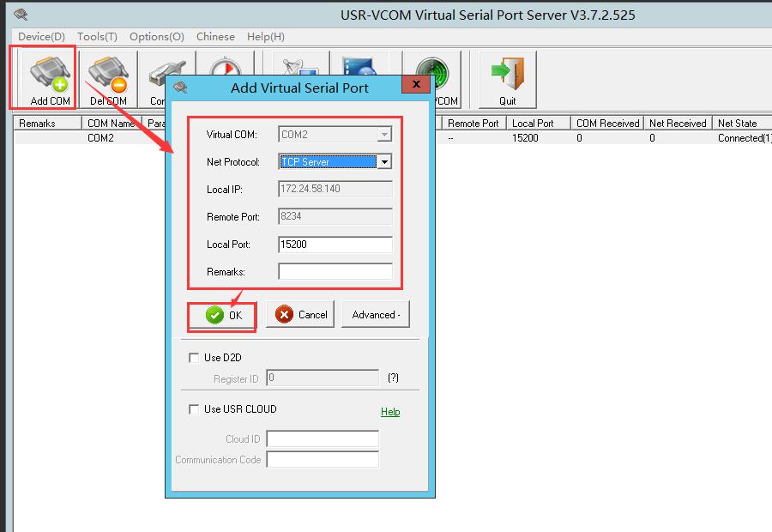Click the Local Port input field

tap(335, 245)
